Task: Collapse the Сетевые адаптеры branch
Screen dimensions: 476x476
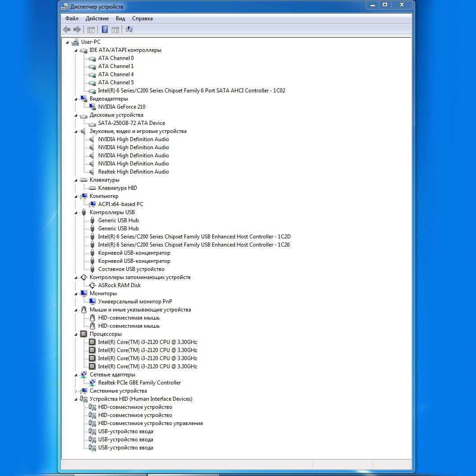Action: point(76,375)
